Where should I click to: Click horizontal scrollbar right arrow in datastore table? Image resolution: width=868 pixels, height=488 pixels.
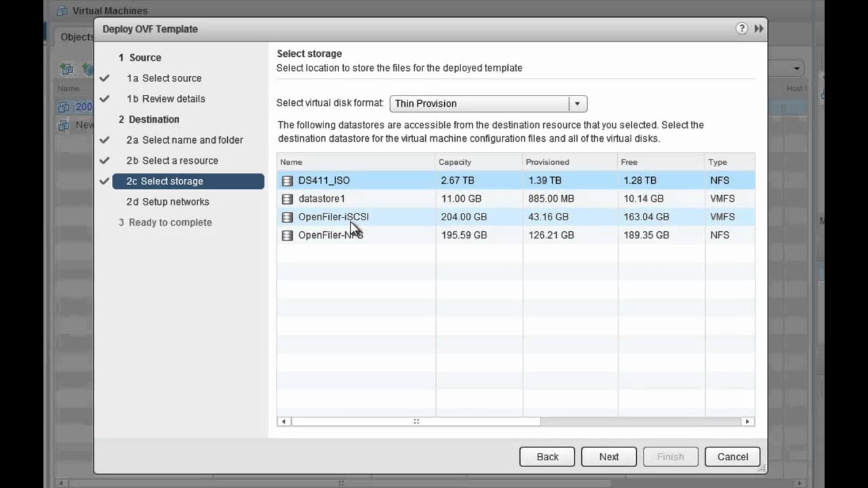coord(747,422)
